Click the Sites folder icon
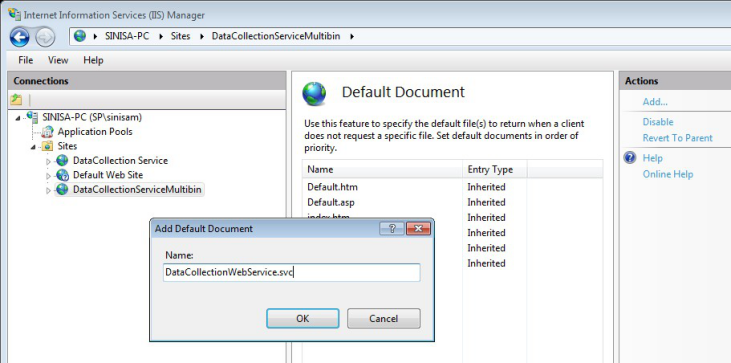 click(x=47, y=146)
